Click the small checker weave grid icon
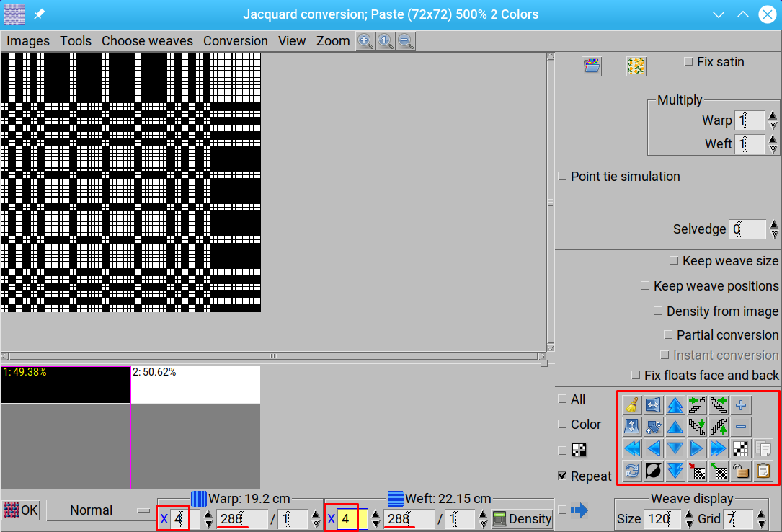782x532 pixels. click(741, 448)
